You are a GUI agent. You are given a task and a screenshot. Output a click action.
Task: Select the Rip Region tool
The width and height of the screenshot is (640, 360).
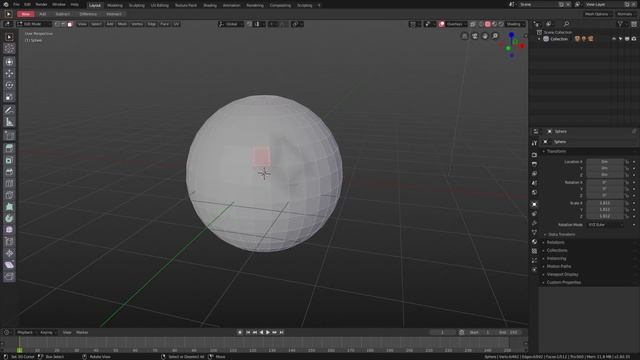point(9,277)
